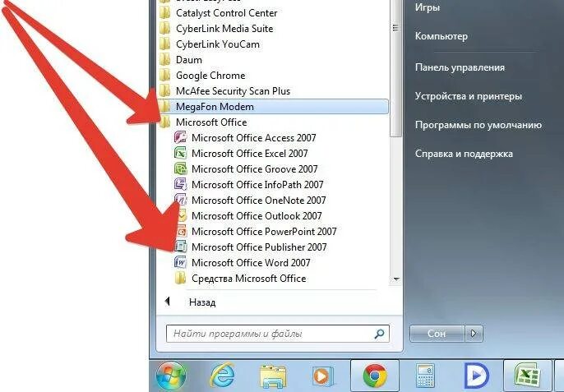Open Internet Explorer from the taskbar
Image resolution: width=564 pixels, height=392 pixels.
pyautogui.click(x=223, y=376)
